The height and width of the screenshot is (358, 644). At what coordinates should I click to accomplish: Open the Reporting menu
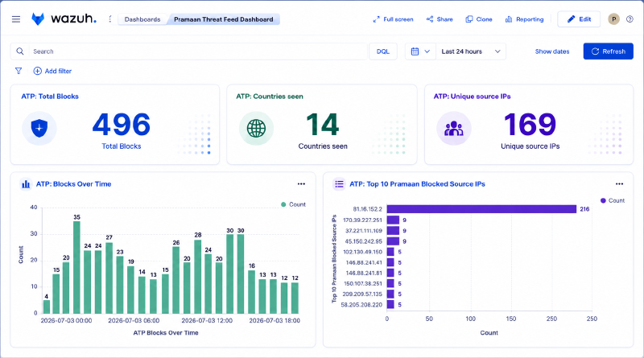(524, 19)
